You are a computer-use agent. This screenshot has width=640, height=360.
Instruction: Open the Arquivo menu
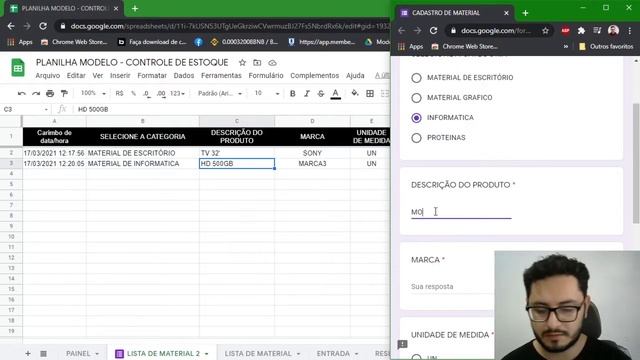(47, 76)
